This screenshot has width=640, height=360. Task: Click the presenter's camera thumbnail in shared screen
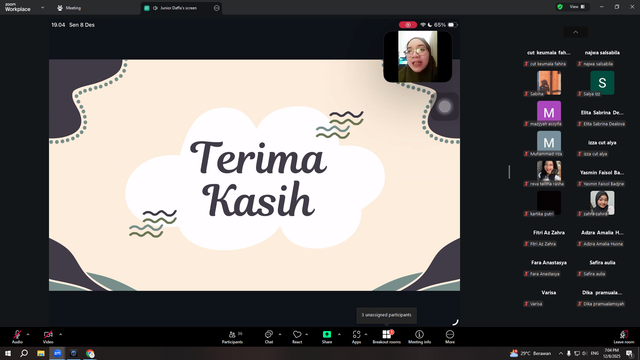click(418, 57)
